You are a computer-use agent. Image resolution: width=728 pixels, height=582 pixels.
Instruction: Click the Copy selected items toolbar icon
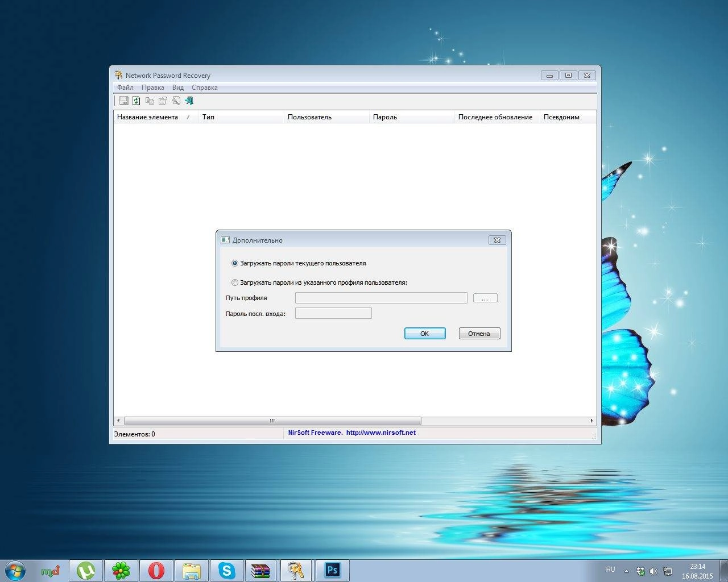pos(150,101)
